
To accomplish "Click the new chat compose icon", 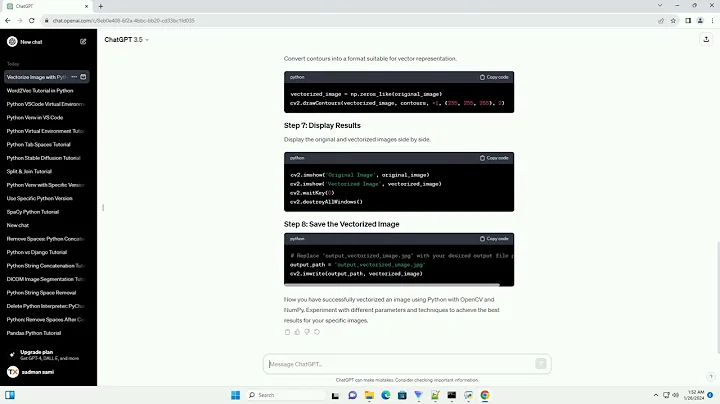I will coord(83,41).
